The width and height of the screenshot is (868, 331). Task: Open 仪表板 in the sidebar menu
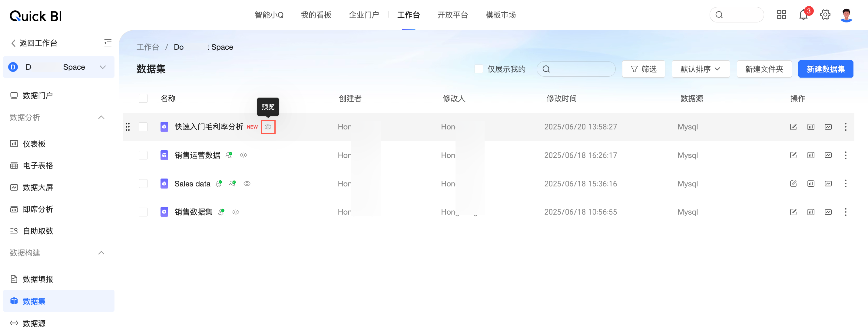(34, 144)
